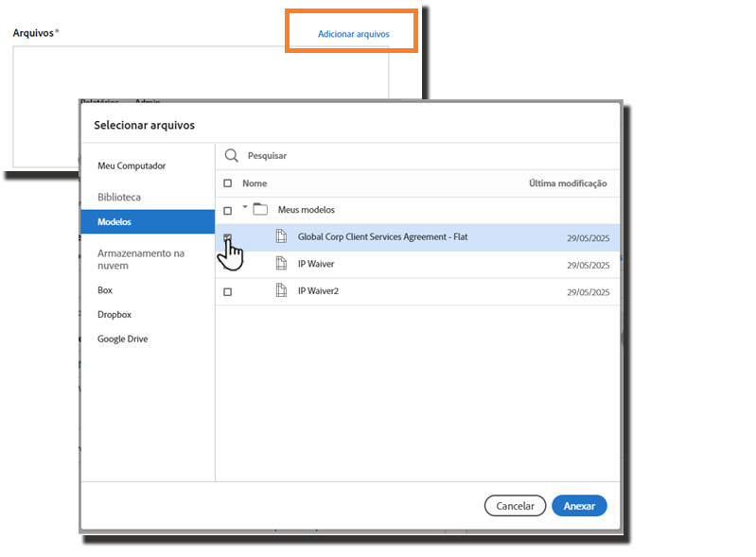Screen dimensions: 756x557
Task: Click the search magnifier icon
Action: point(231,155)
